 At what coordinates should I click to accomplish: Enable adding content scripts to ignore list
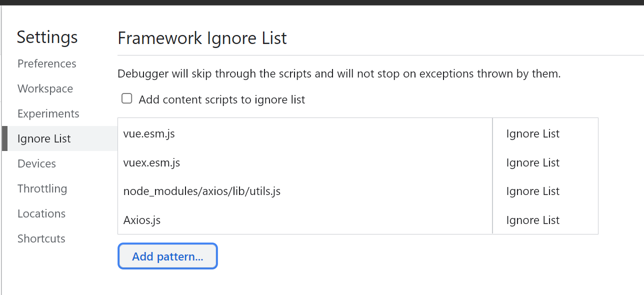126,98
